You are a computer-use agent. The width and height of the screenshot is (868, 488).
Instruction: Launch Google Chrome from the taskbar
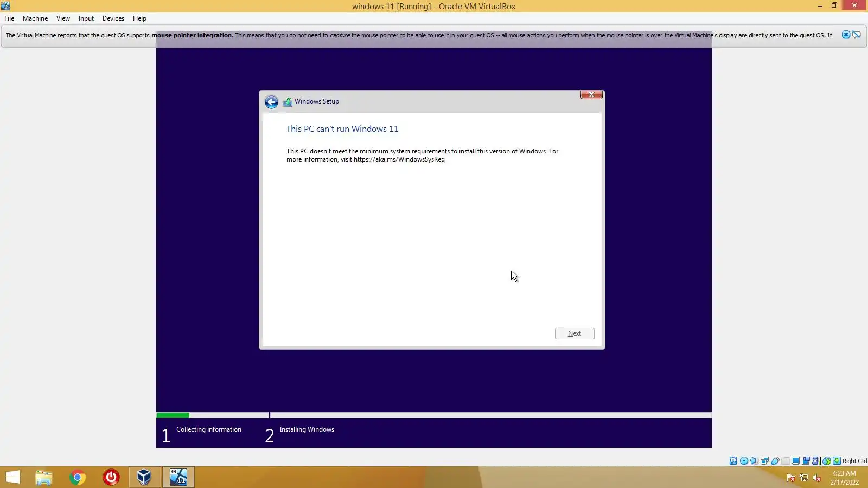[78, 477]
